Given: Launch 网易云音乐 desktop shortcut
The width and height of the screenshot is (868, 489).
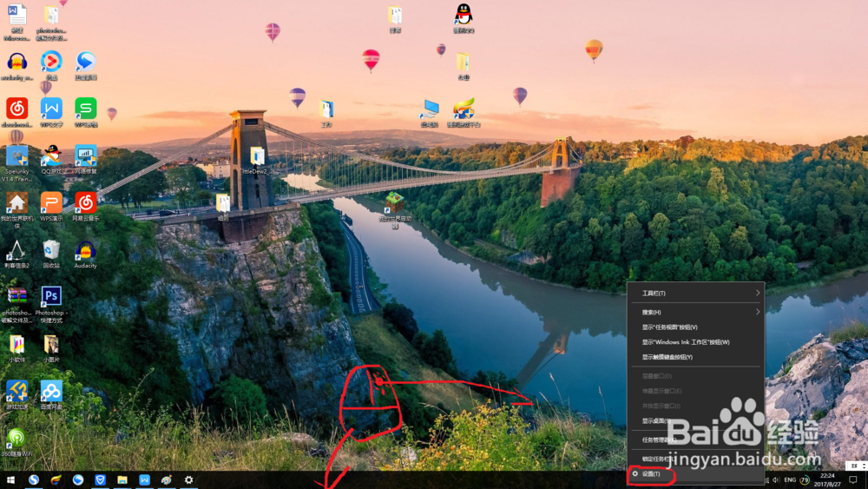Looking at the screenshot, I should click(x=86, y=207).
